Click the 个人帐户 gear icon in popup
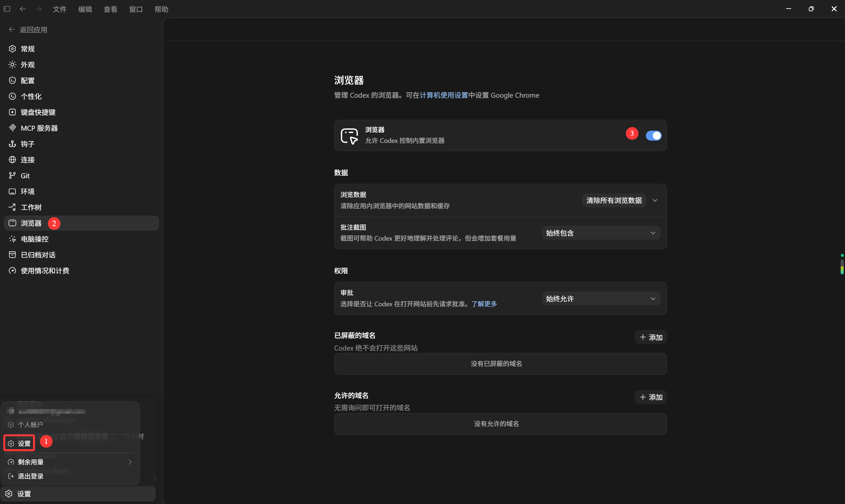This screenshot has height=504, width=845. tap(11, 425)
